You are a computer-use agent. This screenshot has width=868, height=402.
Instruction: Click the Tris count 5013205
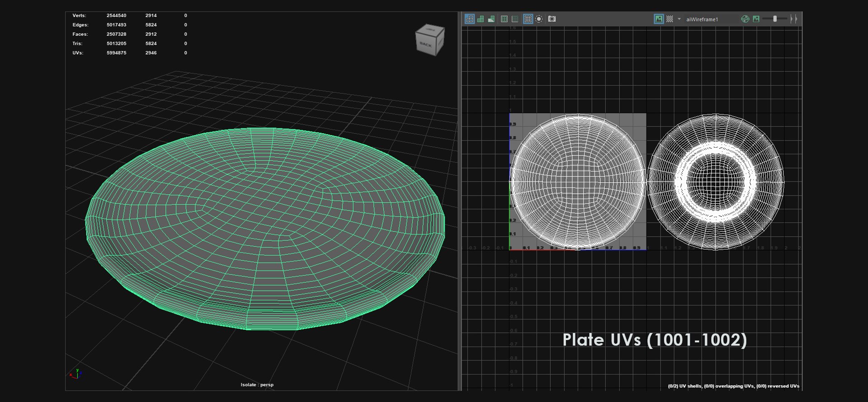116,43
